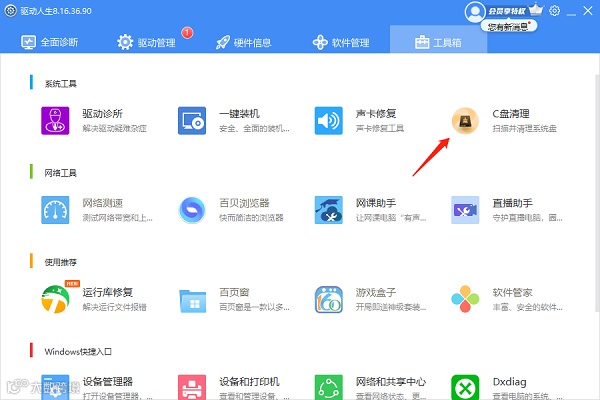
Task: Click the 网络和共享中心 title text
Action: click(391, 382)
